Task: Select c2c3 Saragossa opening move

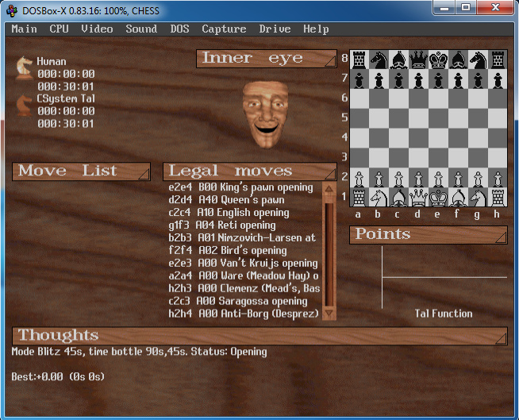Action: point(238,301)
